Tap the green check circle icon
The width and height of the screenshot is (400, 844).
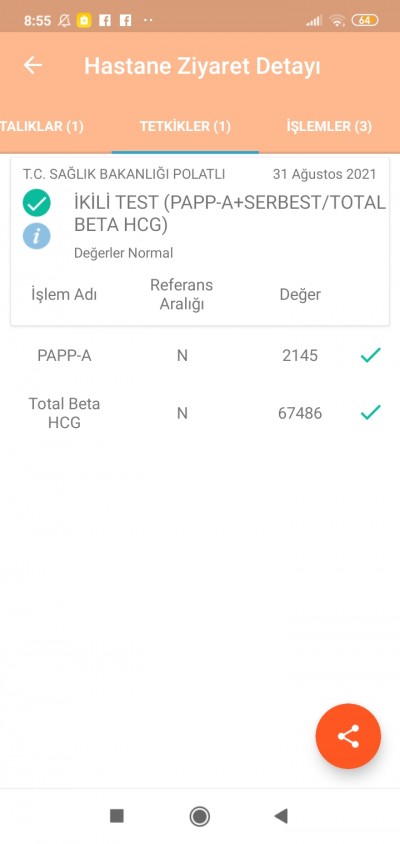[37, 203]
